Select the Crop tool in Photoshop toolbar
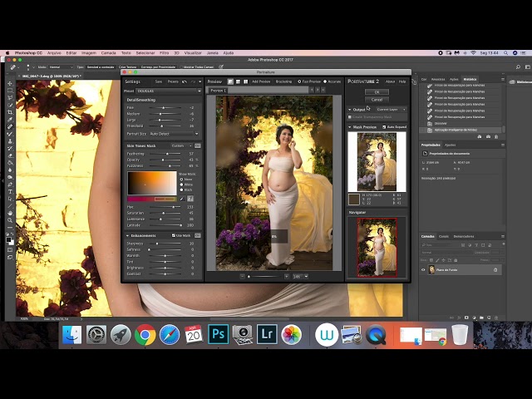The height and width of the screenshot is (399, 532). pos(10,112)
